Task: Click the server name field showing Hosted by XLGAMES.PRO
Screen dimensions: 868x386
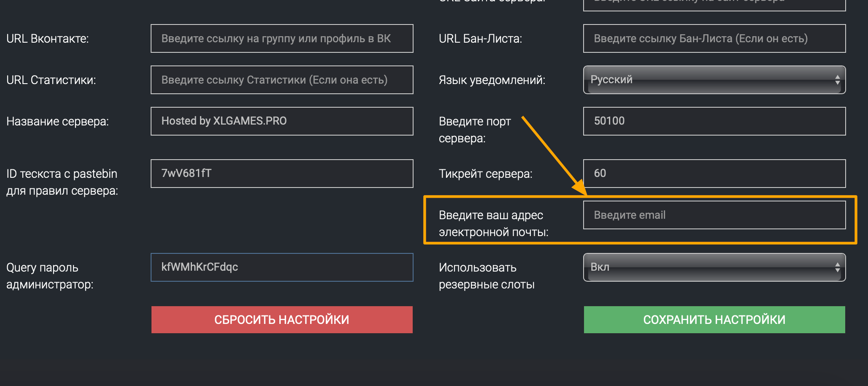Action: tap(281, 121)
